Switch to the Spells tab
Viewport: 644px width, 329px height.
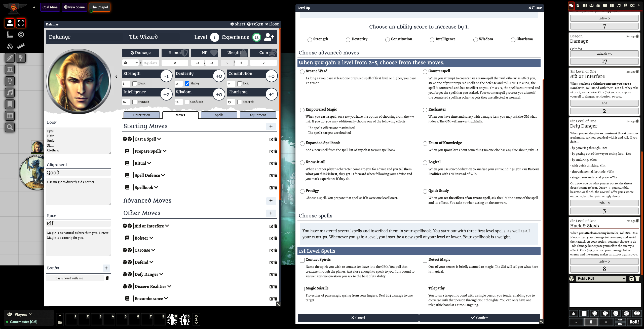click(x=219, y=115)
